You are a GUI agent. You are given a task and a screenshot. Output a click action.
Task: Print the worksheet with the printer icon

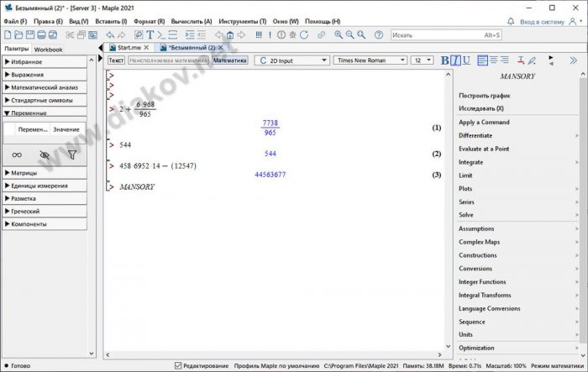tap(42, 35)
